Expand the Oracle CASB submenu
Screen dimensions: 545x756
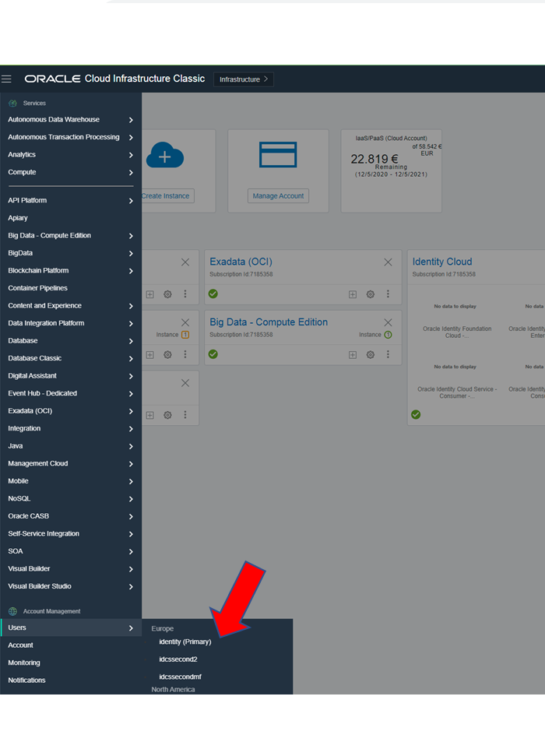point(131,516)
